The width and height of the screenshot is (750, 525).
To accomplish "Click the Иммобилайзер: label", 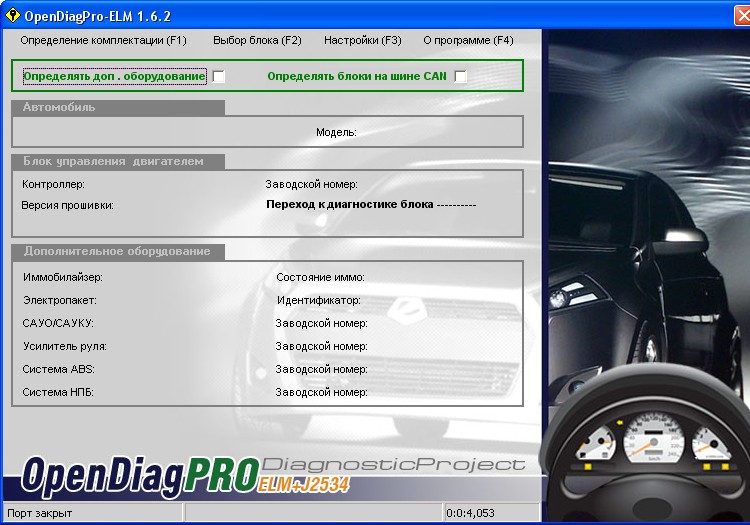I will click(63, 277).
